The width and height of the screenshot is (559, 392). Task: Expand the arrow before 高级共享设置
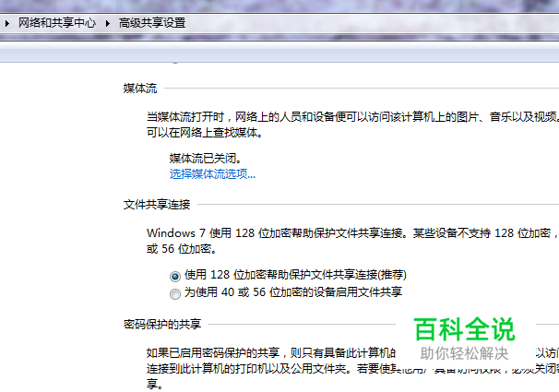(107, 24)
